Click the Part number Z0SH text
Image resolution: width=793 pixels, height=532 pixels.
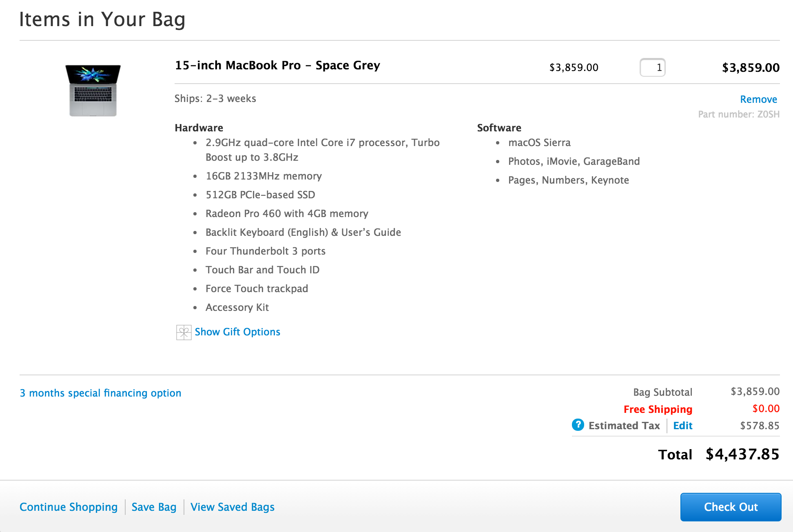(738, 114)
